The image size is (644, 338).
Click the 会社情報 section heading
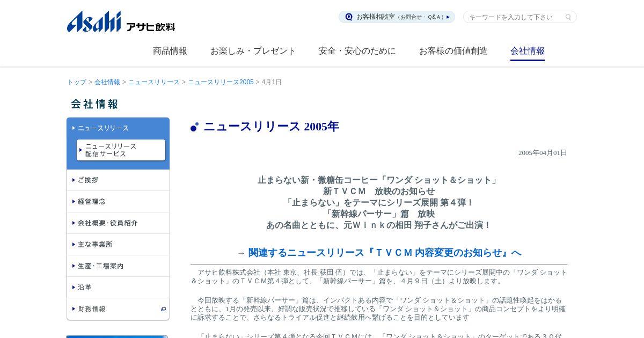94,104
